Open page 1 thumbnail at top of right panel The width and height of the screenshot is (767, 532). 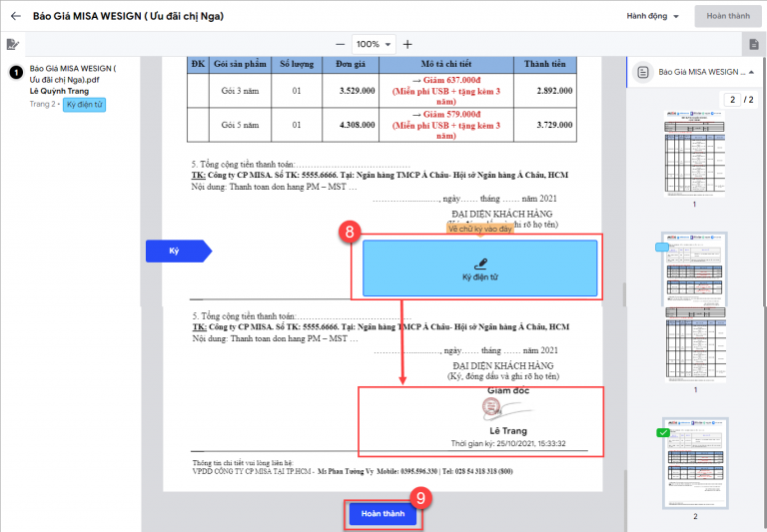point(694,154)
